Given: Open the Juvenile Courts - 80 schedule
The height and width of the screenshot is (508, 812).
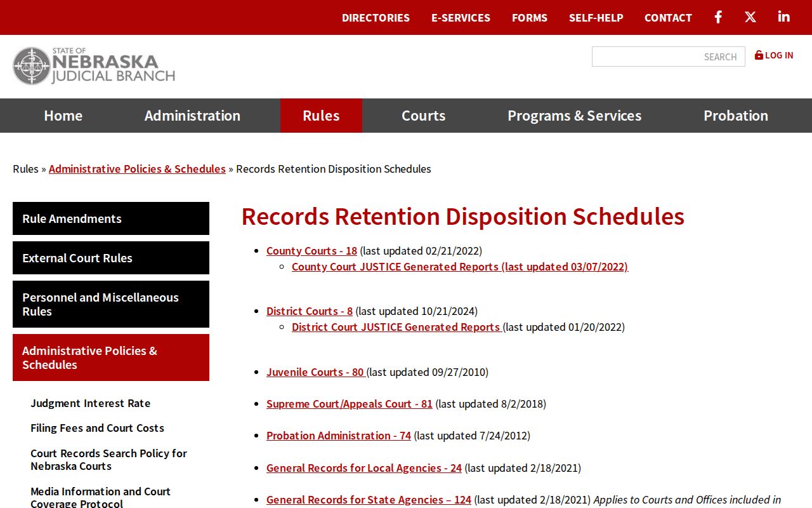Looking at the screenshot, I should pyautogui.click(x=315, y=372).
